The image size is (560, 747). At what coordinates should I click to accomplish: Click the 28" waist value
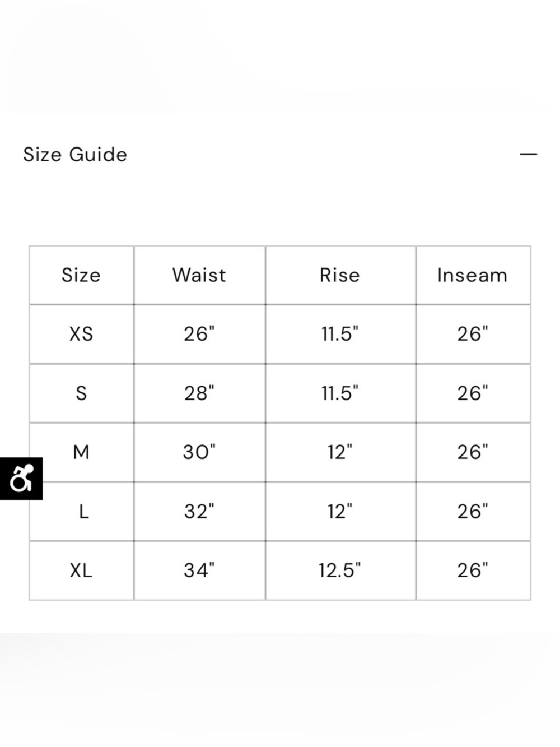199,393
